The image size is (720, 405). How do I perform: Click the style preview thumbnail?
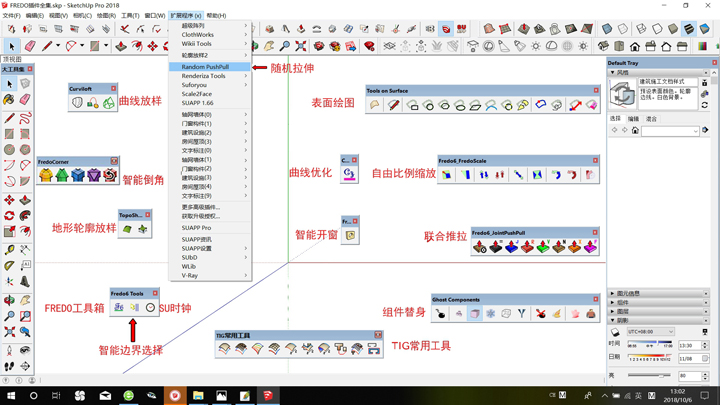coord(622,94)
